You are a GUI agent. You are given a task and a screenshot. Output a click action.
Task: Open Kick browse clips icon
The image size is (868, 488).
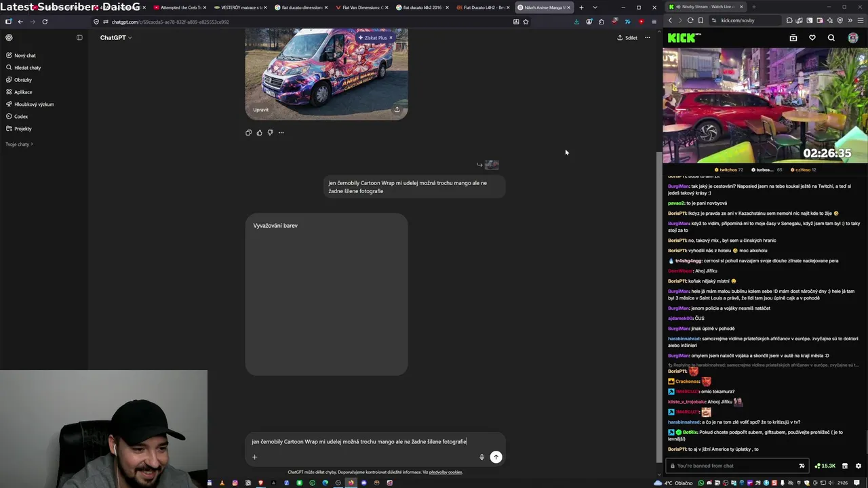(x=793, y=38)
